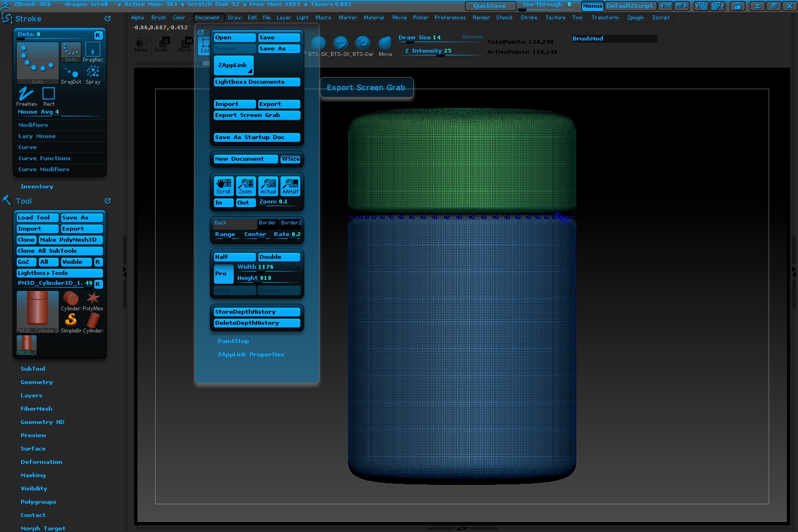
Task: Open the Texture menu
Action: click(x=555, y=17)
